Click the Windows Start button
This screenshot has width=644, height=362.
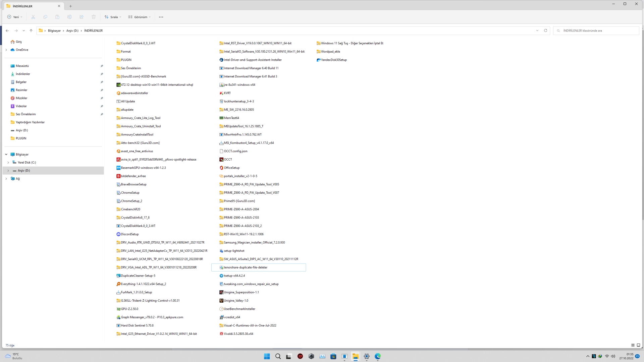pyautogui.click(x=267, y=356)
